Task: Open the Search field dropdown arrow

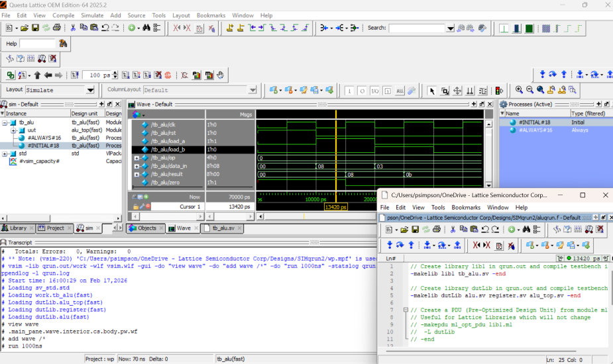Action: (x=450, y=28)
